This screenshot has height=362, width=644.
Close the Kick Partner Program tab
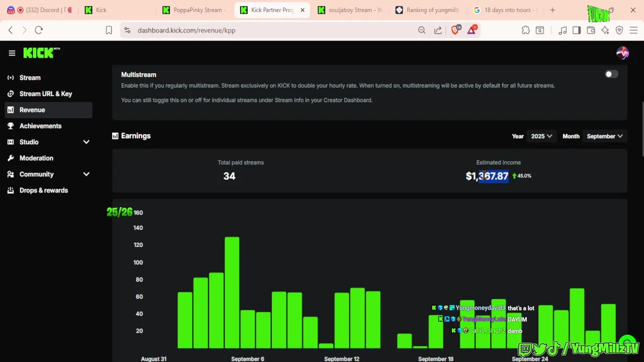point(302,10)
